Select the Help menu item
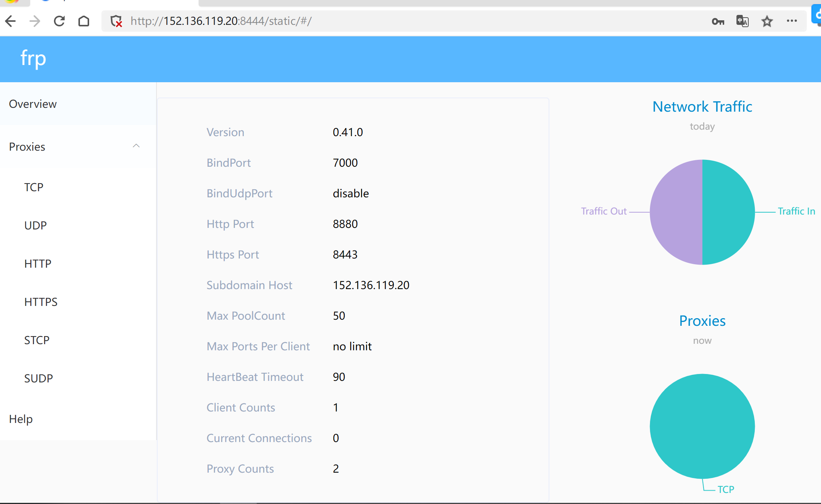The image size is (821, 504). pyautogui.click(x=21, y=418)
